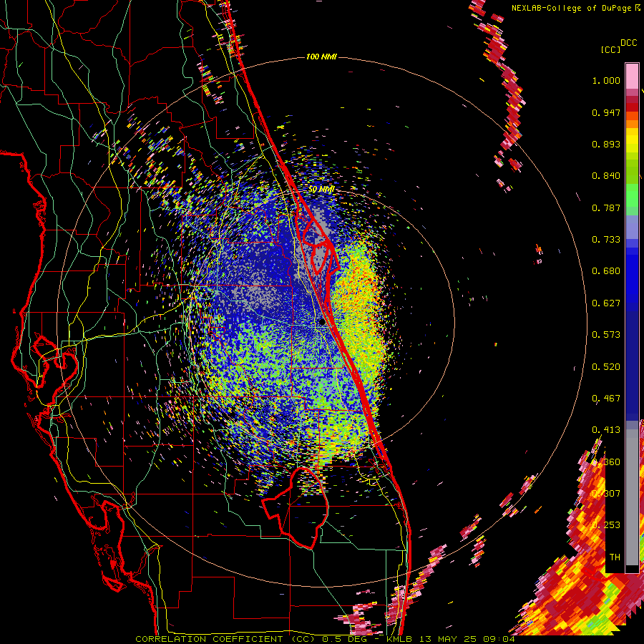Viewport: 644px width, 644px height.
Task: Click the 50 NMI range ring label
Action: [x=321, y=190]
